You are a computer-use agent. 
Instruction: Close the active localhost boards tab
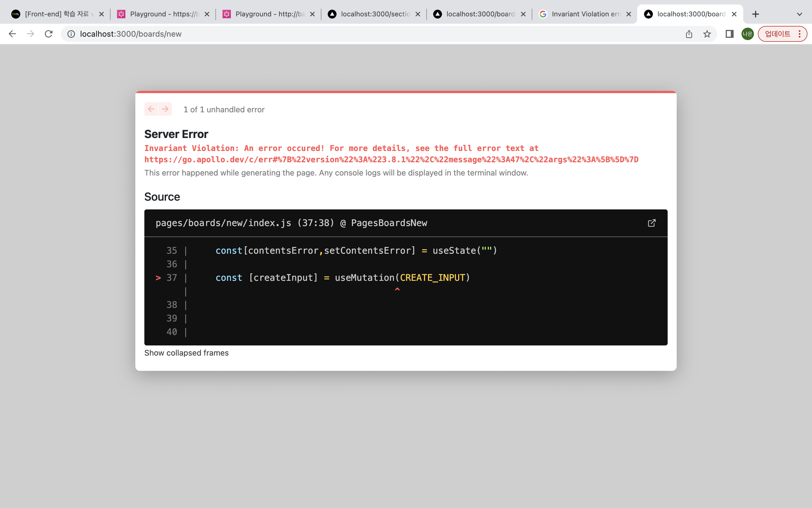[734, 14]
